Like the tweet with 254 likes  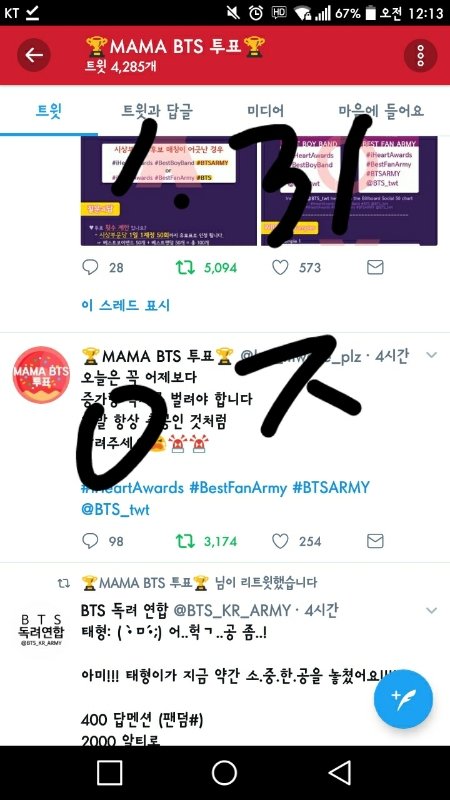click(x=280, y=541)
